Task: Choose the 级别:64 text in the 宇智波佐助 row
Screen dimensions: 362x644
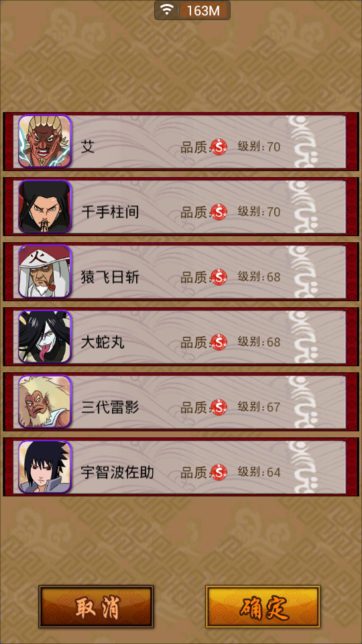Action: tap(259, 472)
